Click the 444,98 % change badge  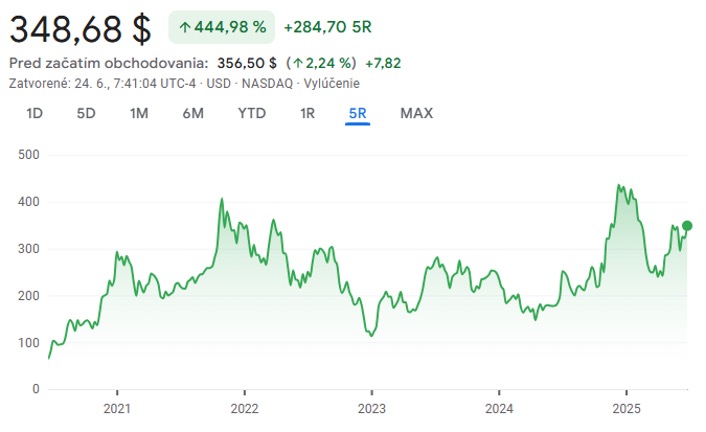tap(221, 27)
